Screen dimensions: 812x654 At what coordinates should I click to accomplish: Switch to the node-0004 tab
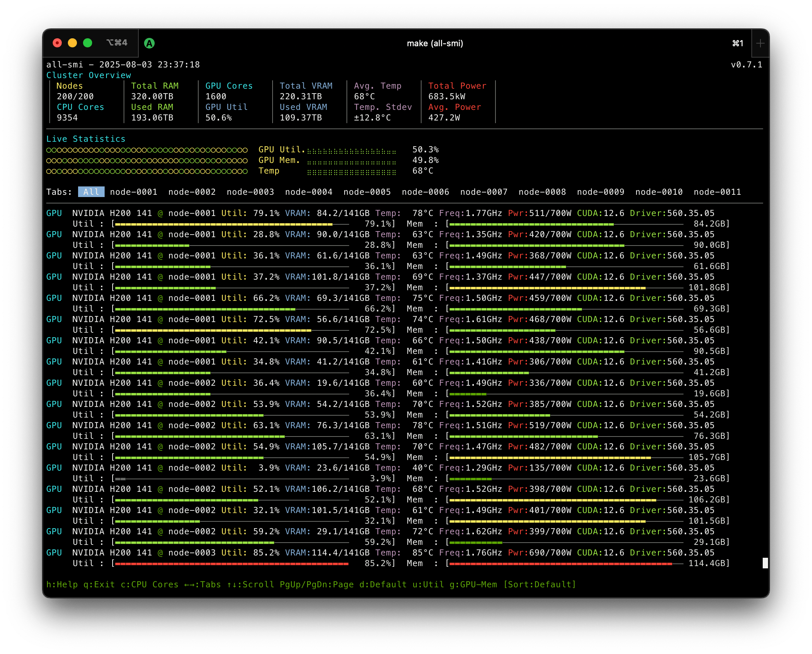(309, 192)
